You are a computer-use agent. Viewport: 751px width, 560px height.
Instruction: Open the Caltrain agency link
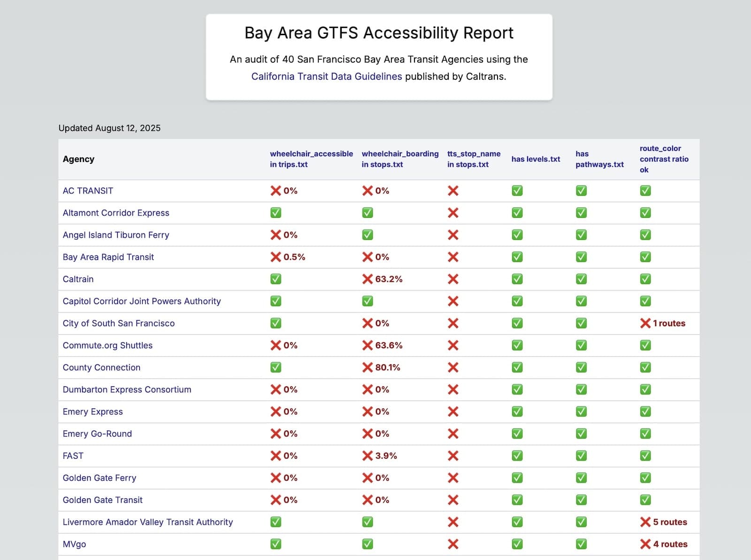click(x=78, y=279)
